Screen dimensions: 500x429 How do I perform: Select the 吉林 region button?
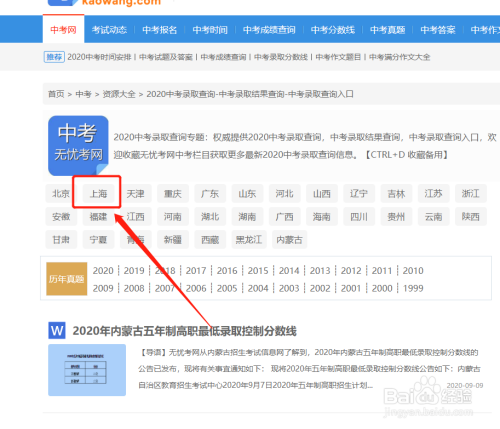pos(396,193)
